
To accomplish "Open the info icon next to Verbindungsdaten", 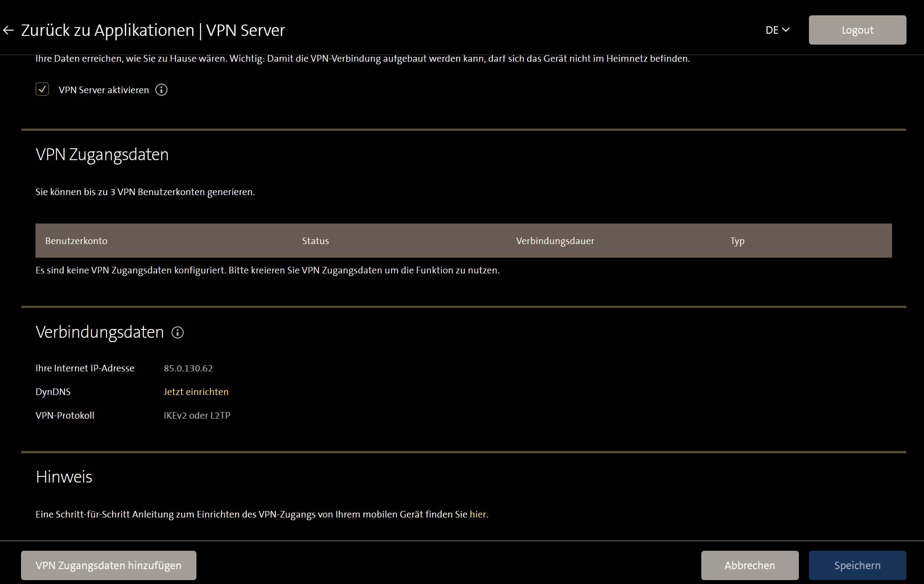I will pos(177,332).
